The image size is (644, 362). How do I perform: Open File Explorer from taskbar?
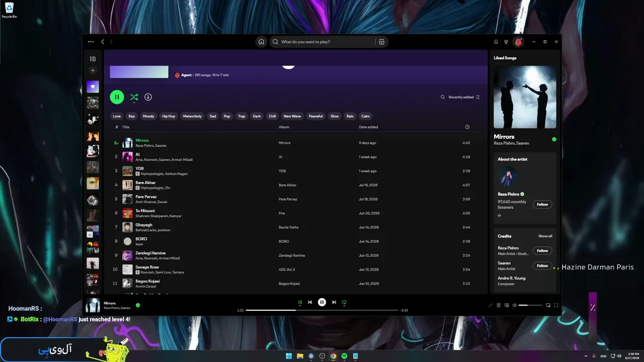pyautogui.click(x=300, y=356)
